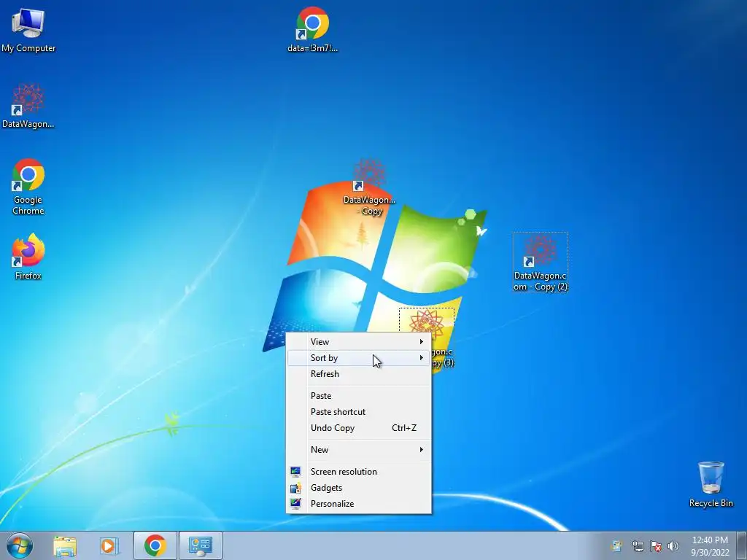Open the Windows Start button
747x560 pixels.
20,545
